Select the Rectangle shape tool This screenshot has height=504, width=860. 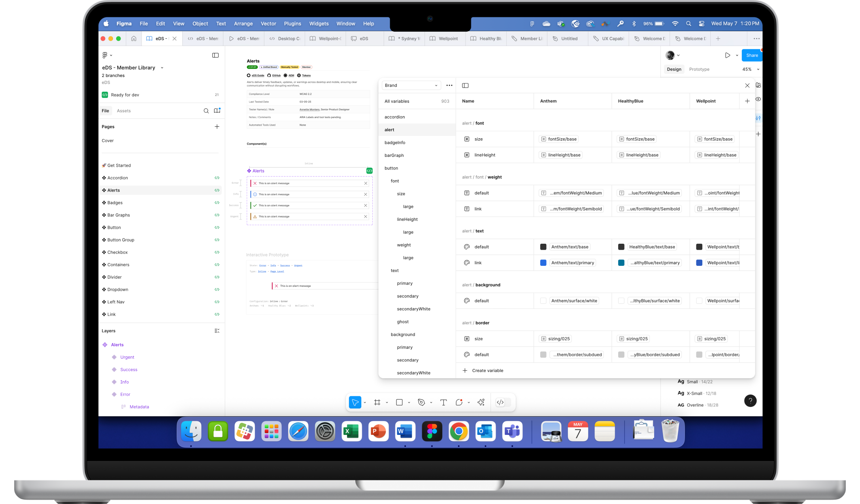point(400,402)
